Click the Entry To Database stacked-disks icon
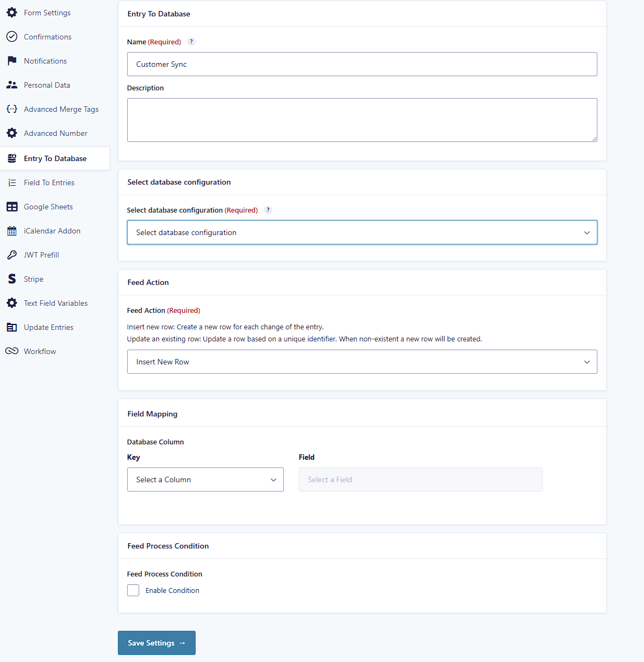 [x=12, y=158]
